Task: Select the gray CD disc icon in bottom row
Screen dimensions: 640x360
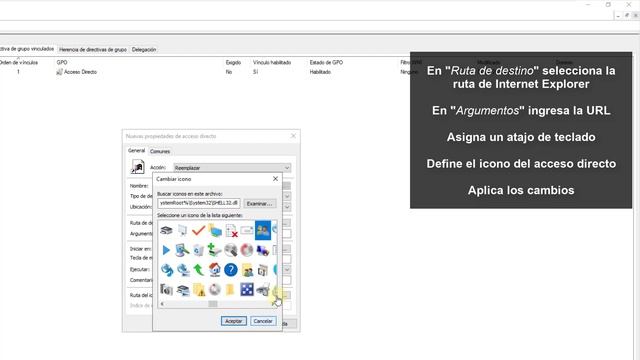Action: (215, 290)
